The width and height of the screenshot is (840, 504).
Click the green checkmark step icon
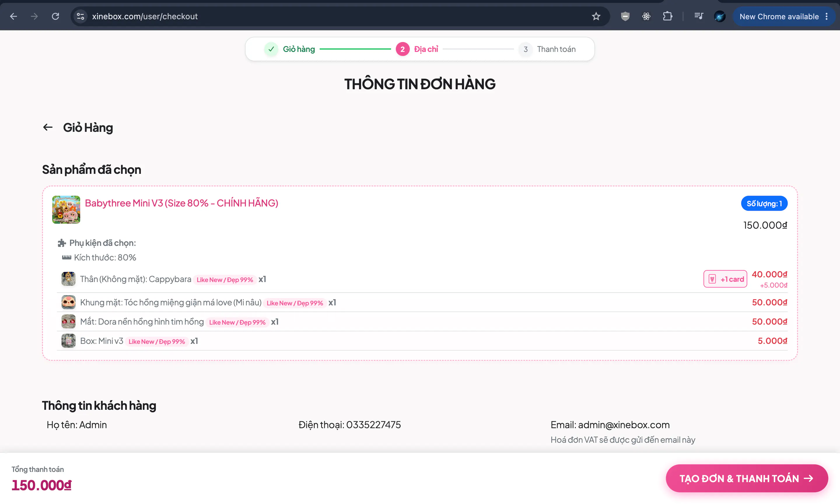coord(271,49)
